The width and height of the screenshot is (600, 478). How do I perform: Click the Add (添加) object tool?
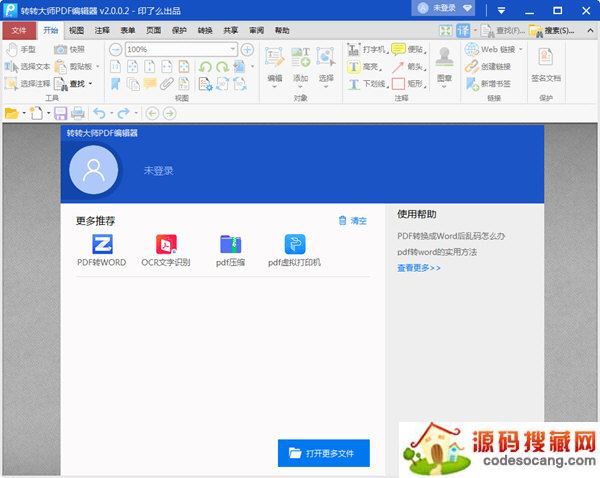pos(301,67)
